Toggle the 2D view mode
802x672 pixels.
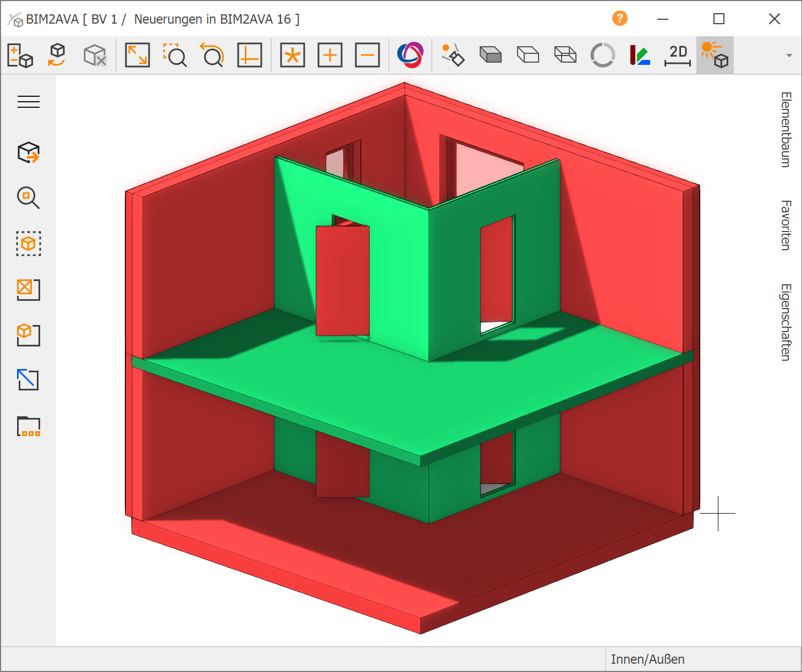point(678,55)
